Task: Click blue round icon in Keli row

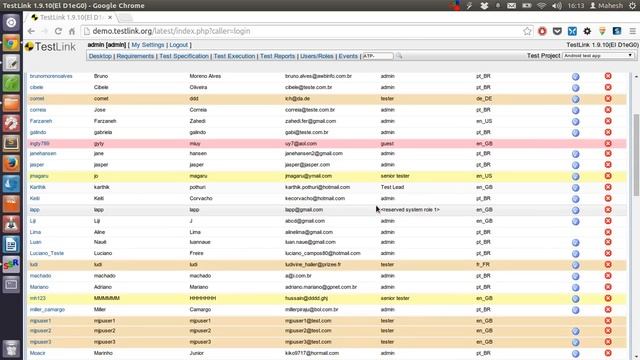Action: click(576, 199)
